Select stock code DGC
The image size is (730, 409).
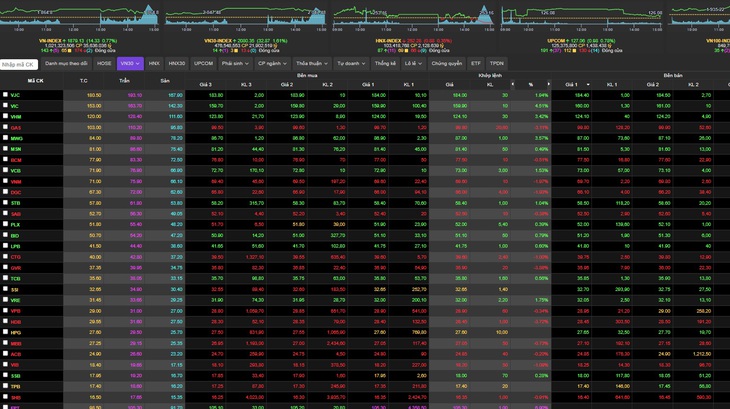(x=16, y=192)
